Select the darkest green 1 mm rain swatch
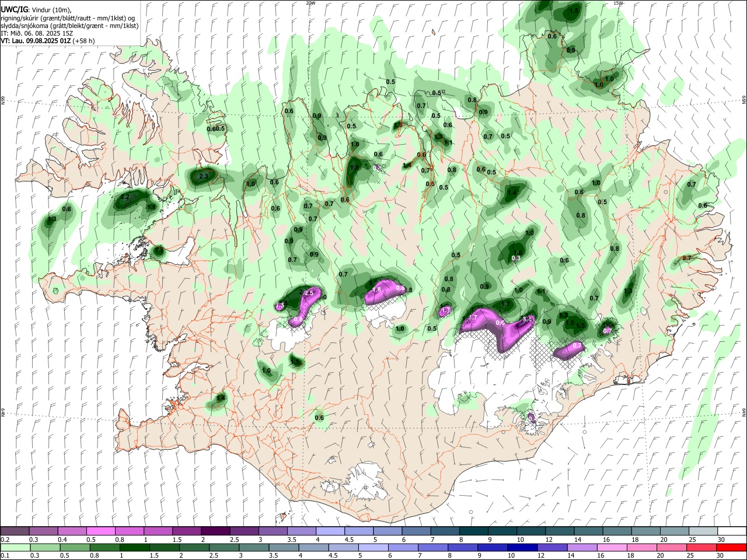 pos(134,547)
